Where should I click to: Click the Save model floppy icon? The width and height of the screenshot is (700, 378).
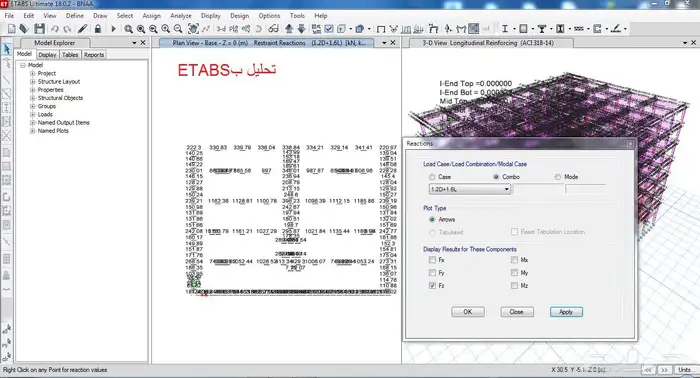(x=39, y=29)
